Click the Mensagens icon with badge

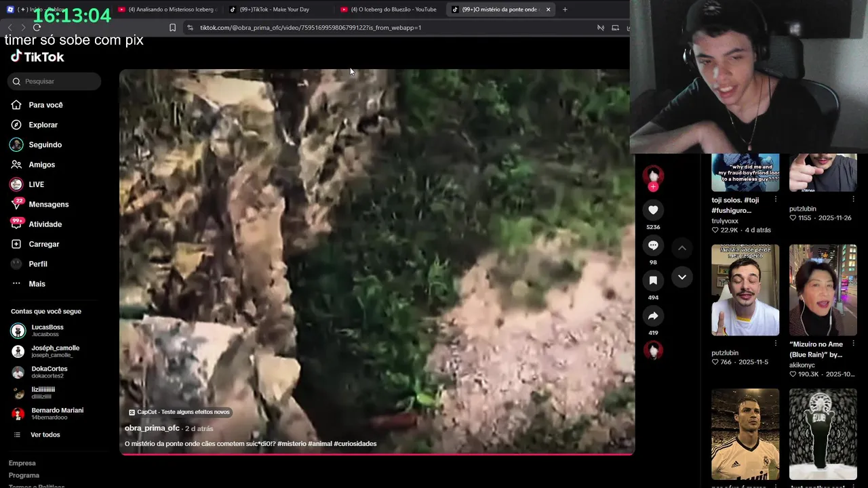coord(16,203)
